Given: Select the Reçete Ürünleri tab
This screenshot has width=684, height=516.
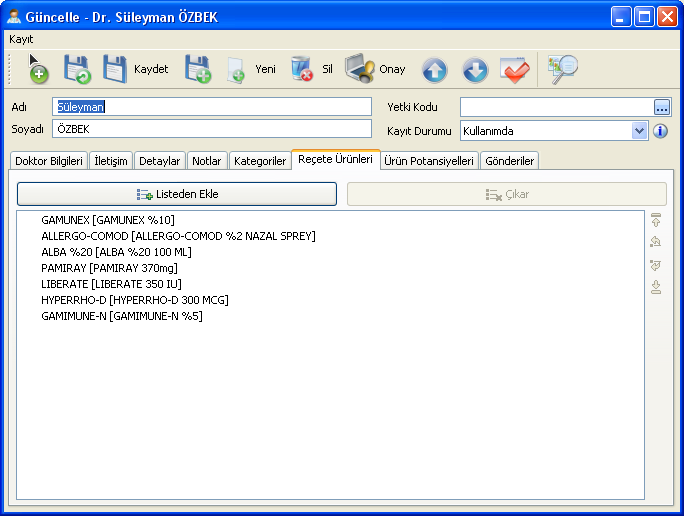Looking at the screenshot, I should (335, 160).
